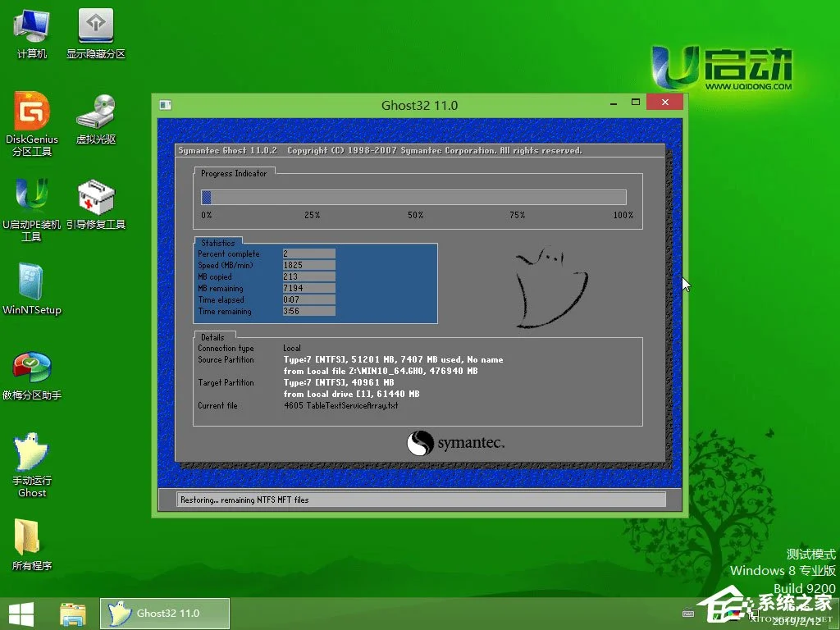Screen dimensions: 840x630
Task: Close the Ghost32 11.0 window
Action: coord(664,102)
